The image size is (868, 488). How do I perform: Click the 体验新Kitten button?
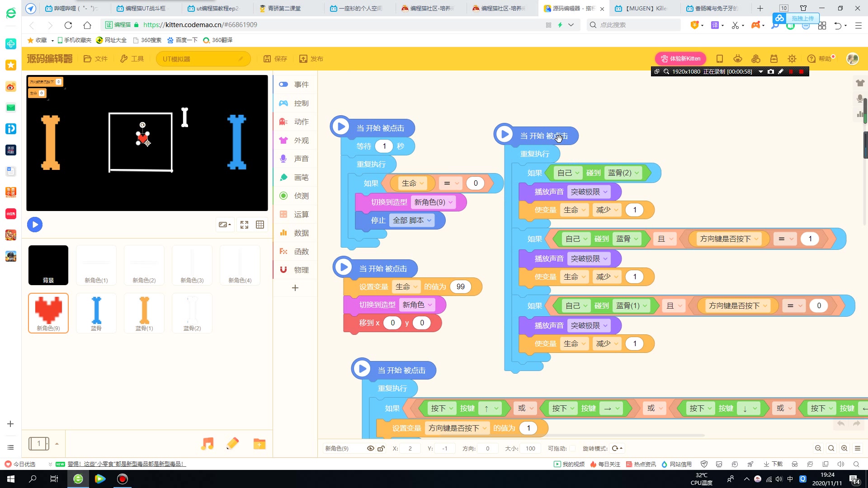(680, 58)
